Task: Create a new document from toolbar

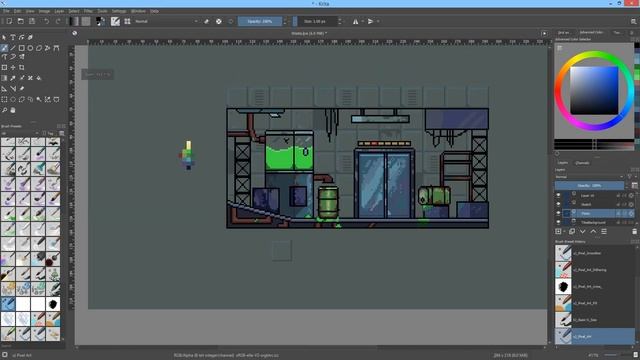Action: tap(9, 21)
